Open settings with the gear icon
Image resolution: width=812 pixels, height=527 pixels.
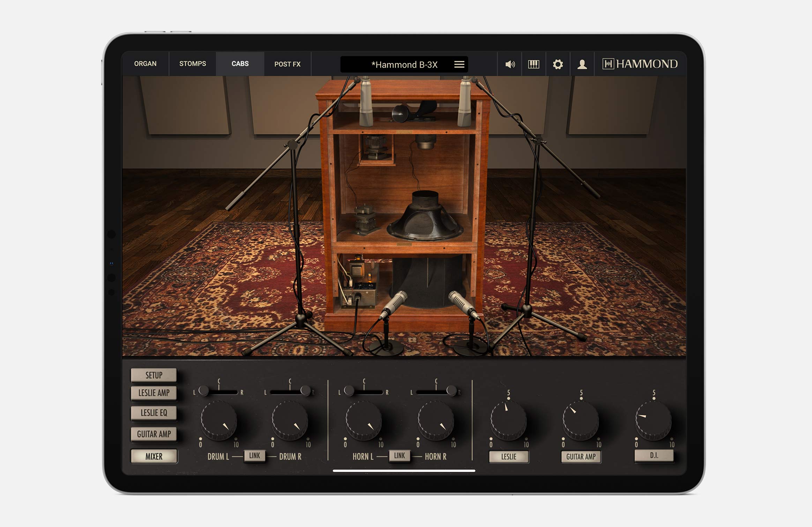558,64
